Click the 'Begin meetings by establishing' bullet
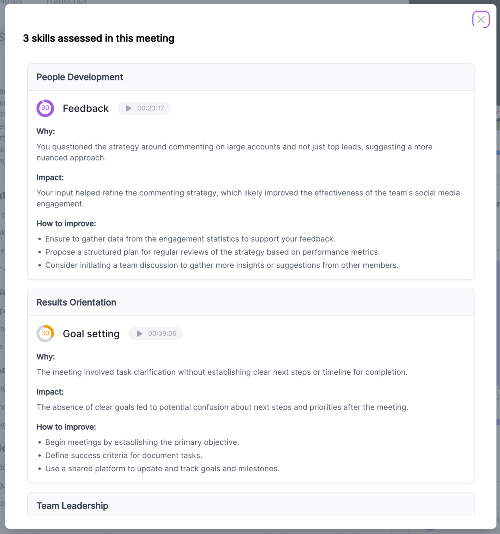This screenshot has height=534, width=500. [142, 442]
